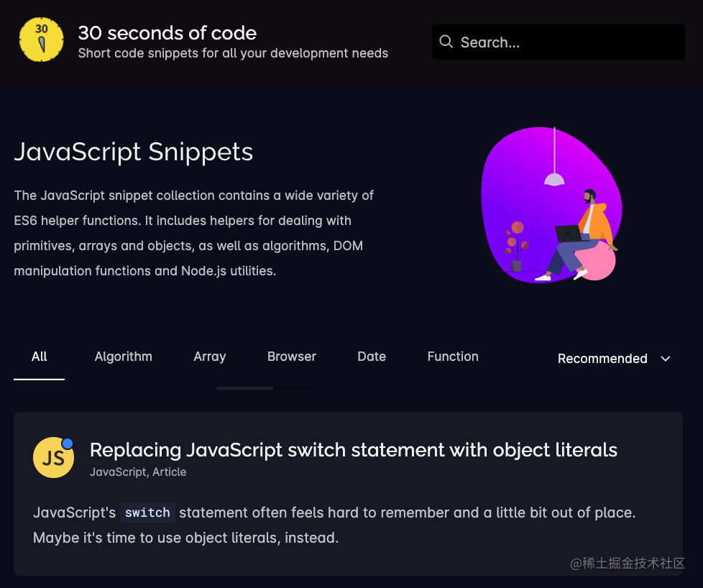Select the Array snippets tab
This screenshot has width=703, height=588.
pos(209,357)
